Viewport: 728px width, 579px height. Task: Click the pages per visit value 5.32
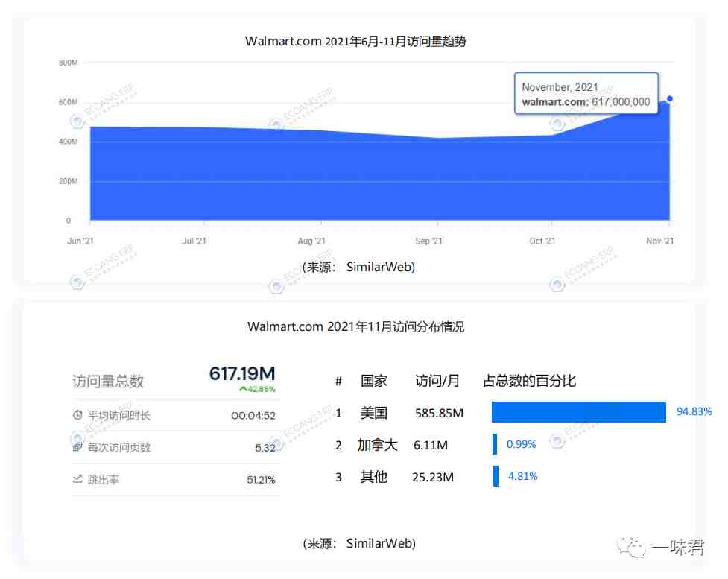pos(265,448)
